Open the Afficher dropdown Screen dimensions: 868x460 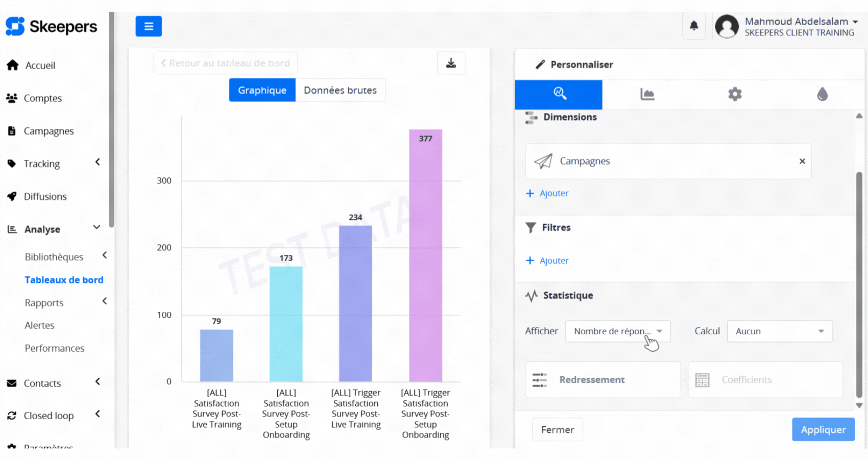tap(617, 331)
